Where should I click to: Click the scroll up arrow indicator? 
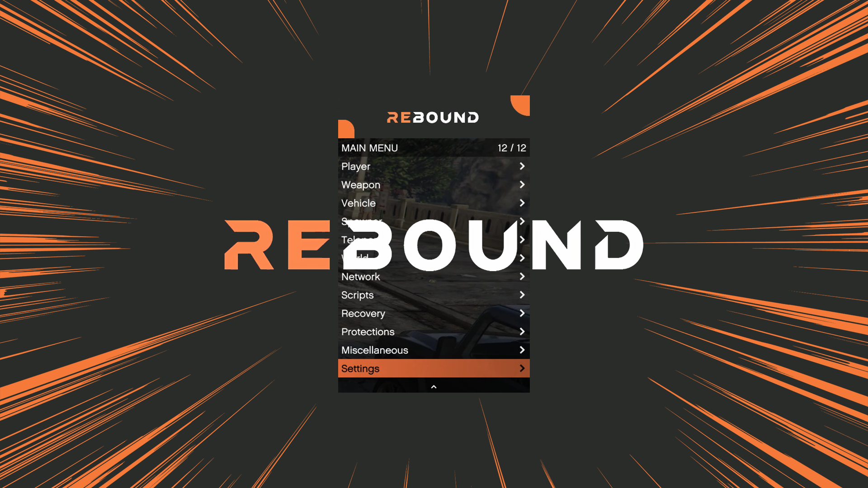pyautogui.click(x=434, y=387)
